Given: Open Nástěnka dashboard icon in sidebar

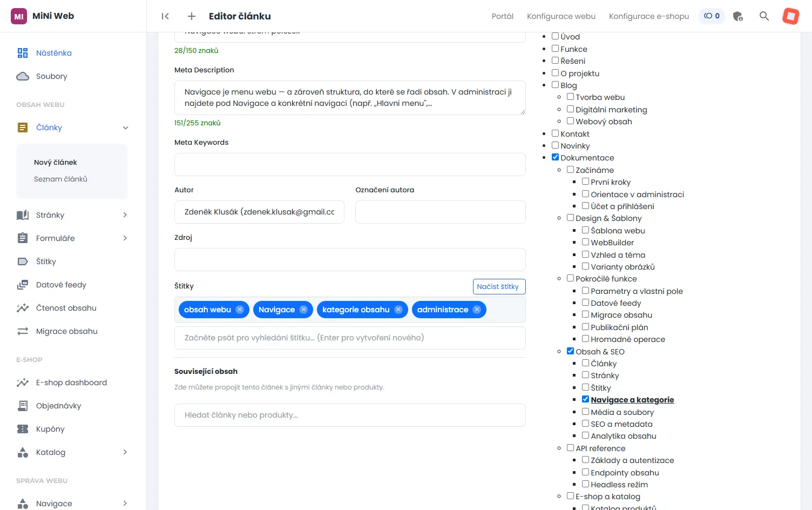Looking at the screenshot, I should [x=23, y=53].
